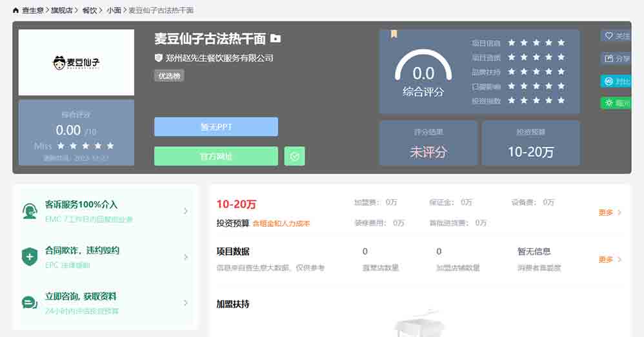The width and height of the screenshot is (644, 337).
Task: Expand 更多 next to investment budget fees
Action: point(610,212)
